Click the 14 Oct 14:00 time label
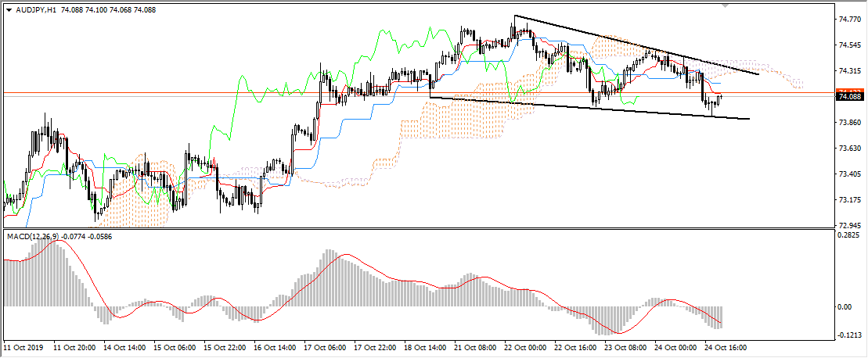 tap(124, 348)
